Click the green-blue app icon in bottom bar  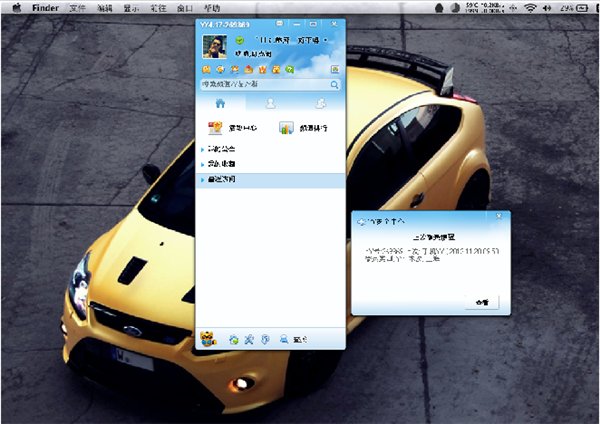pos(233,339)
